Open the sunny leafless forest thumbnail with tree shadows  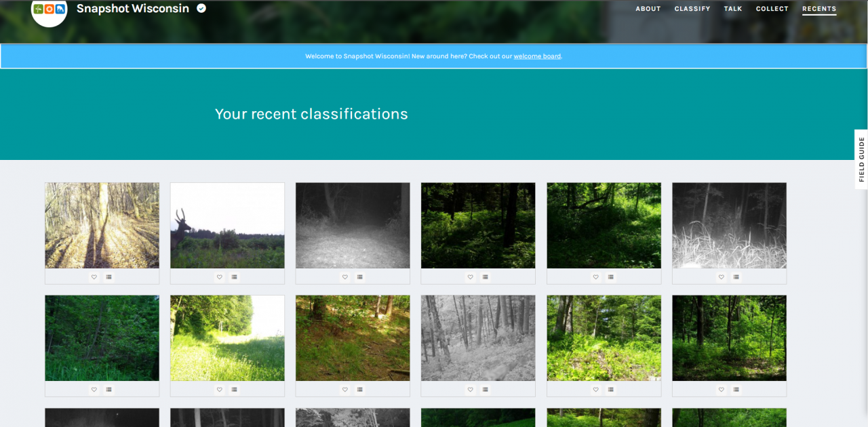[102, 225]
